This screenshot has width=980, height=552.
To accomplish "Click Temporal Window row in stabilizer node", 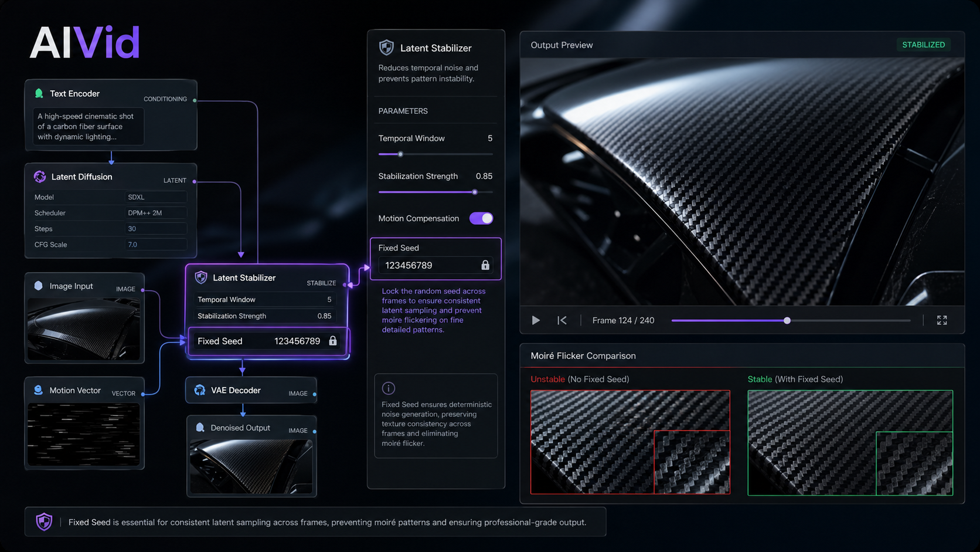I will (264, 299).
